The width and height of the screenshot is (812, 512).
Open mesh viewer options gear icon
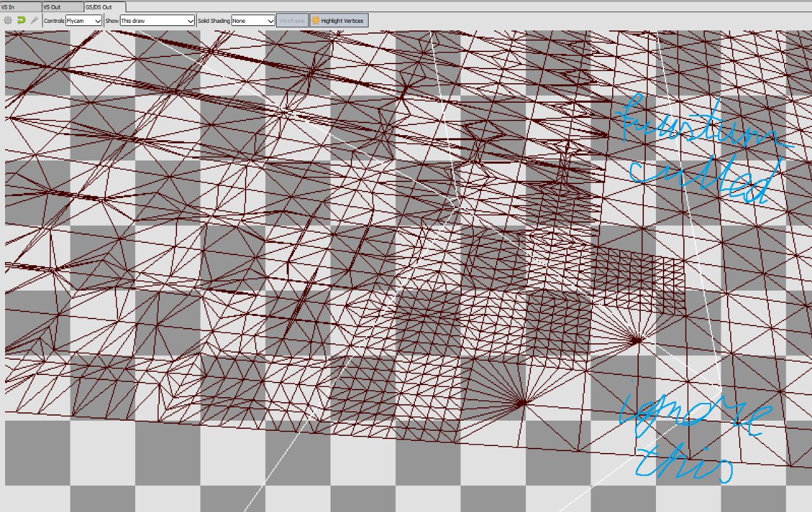tap(8, 20)
